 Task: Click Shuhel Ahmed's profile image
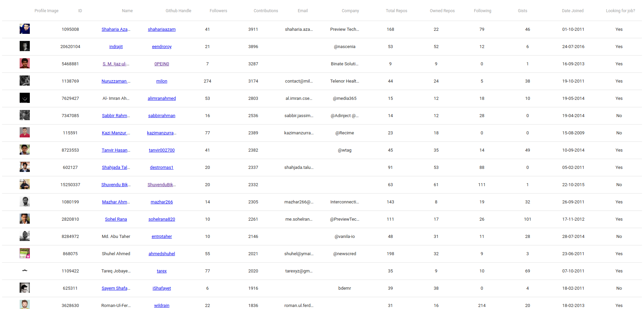(25, 253)
